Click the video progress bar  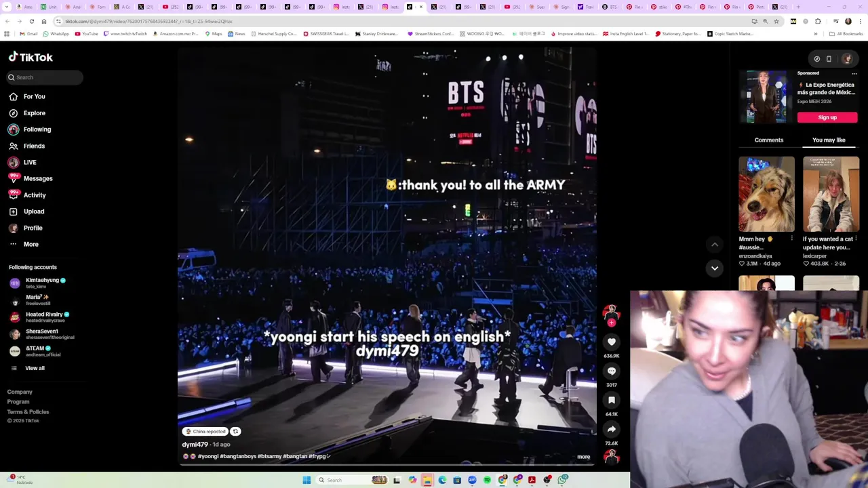click(x=387, y=465)
